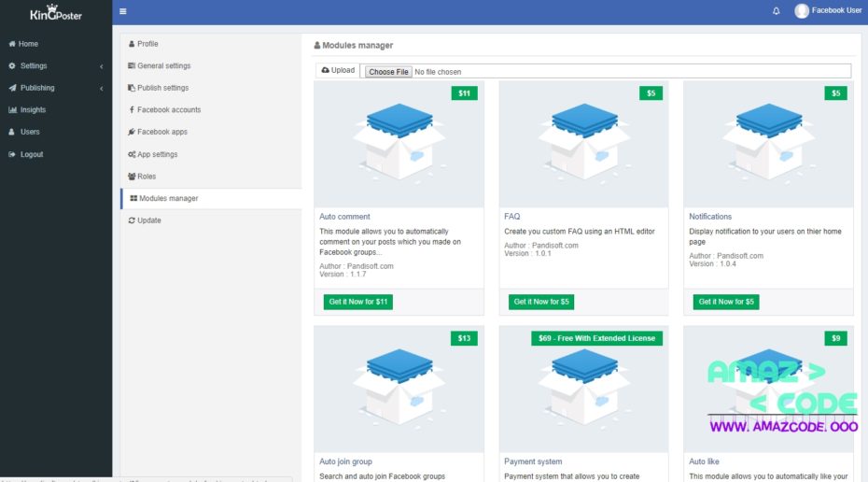Click the Upload cloud icon
The height and width of the screenshot is (482, 868).
point(326,70)
